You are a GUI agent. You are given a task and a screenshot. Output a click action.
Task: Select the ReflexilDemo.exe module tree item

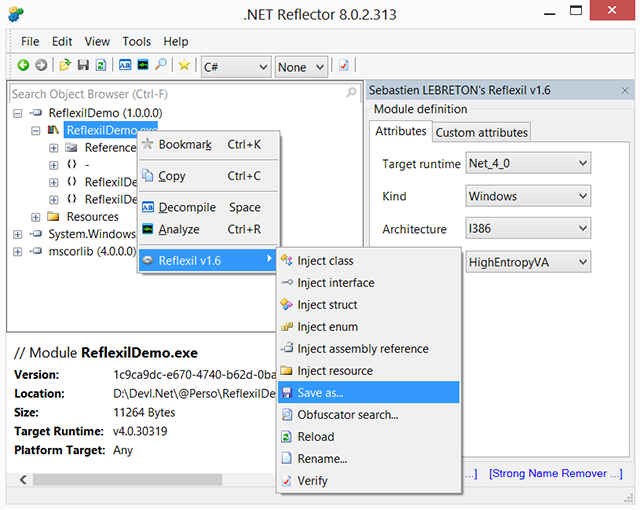pos(111,130)
